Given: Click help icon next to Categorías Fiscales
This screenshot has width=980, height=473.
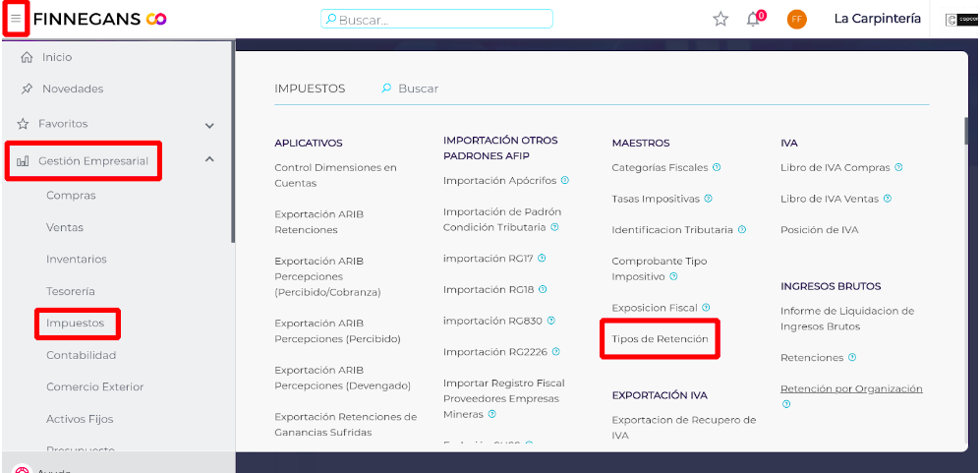Looking at the screenshot, I should 717,167.
